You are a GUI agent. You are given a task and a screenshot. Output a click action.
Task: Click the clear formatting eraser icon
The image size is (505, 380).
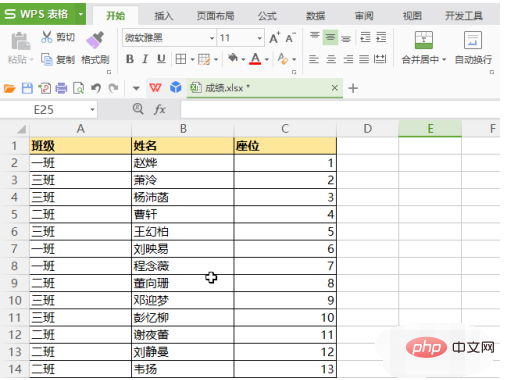[x=283, y=59]
